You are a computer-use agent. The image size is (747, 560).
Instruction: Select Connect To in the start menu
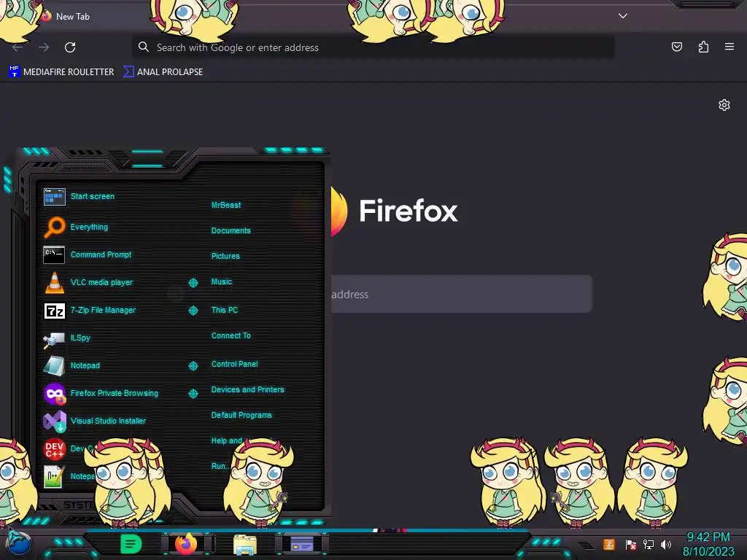coord(231,335)
